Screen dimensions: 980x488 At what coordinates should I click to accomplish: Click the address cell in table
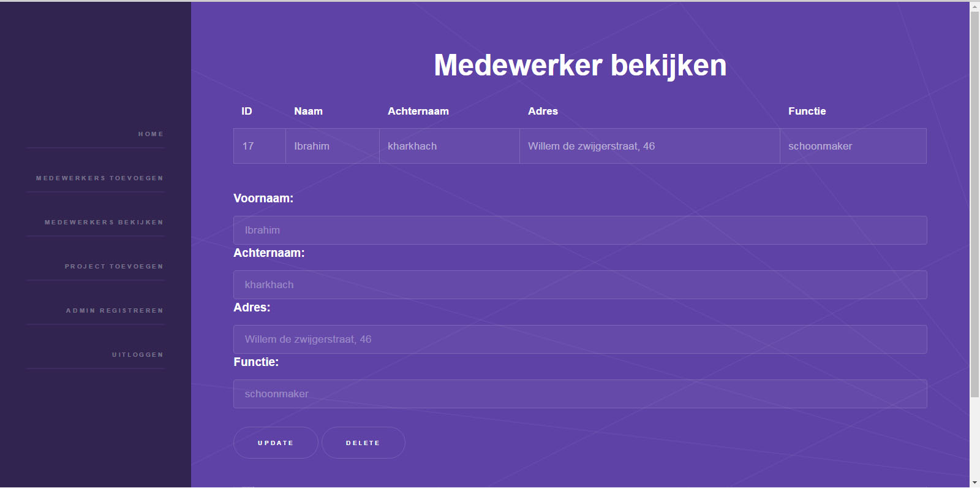pyautogui.click(x=650, y=146)
